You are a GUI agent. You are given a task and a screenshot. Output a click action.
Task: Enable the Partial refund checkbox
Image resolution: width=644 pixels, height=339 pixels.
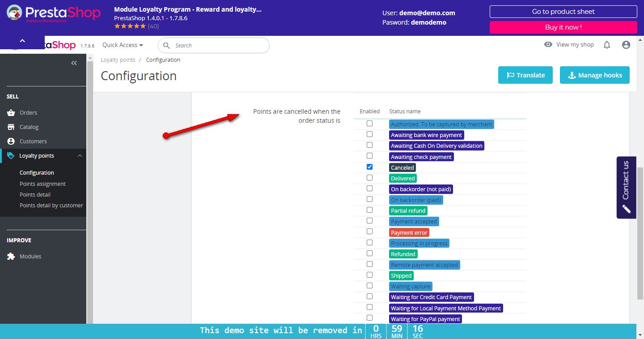(369, 210)
